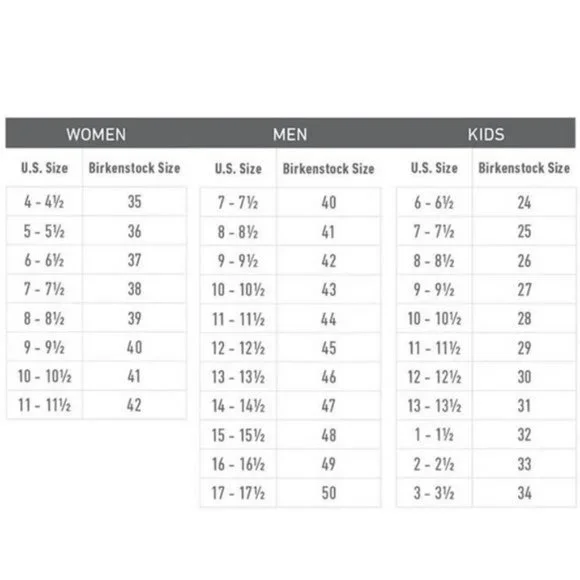Viewport: 580px width, 580px height.
Task: Click men's U.S. Size column header
Action: [238, 169]
